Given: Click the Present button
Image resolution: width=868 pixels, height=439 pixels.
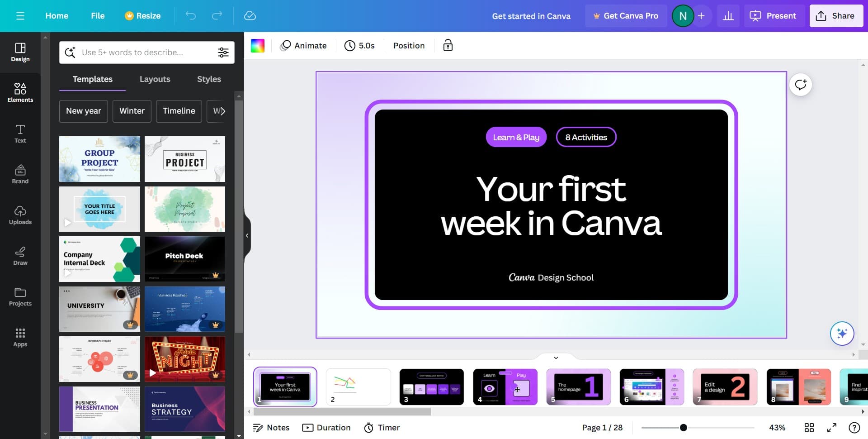Looking at the screenshot, I should click(x=774, y=15).
